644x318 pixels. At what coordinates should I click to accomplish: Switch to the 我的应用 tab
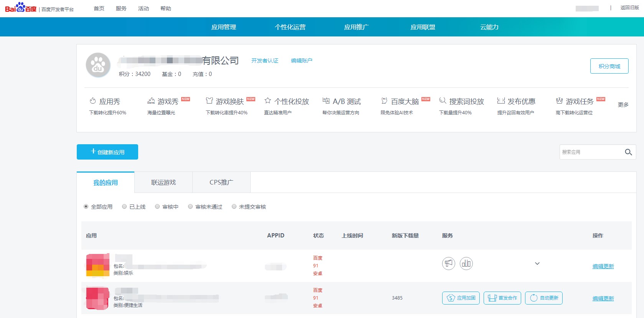pos(106,183)
